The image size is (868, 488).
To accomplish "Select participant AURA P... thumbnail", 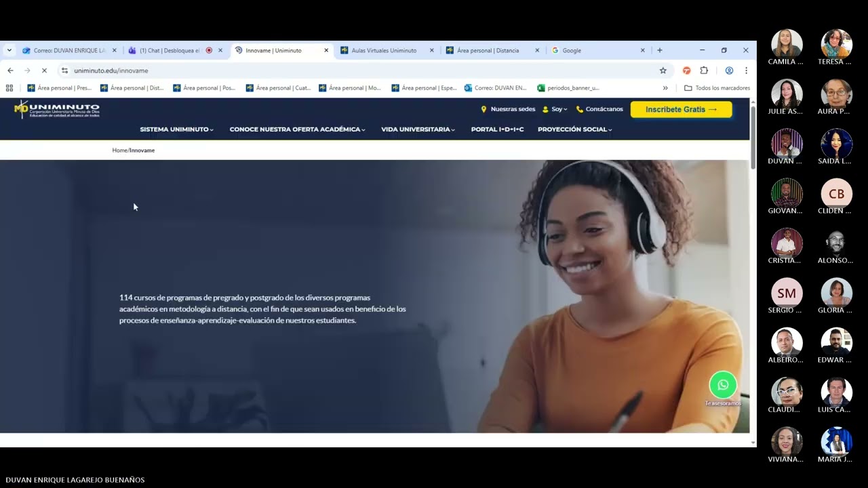I will pos(836,94).
